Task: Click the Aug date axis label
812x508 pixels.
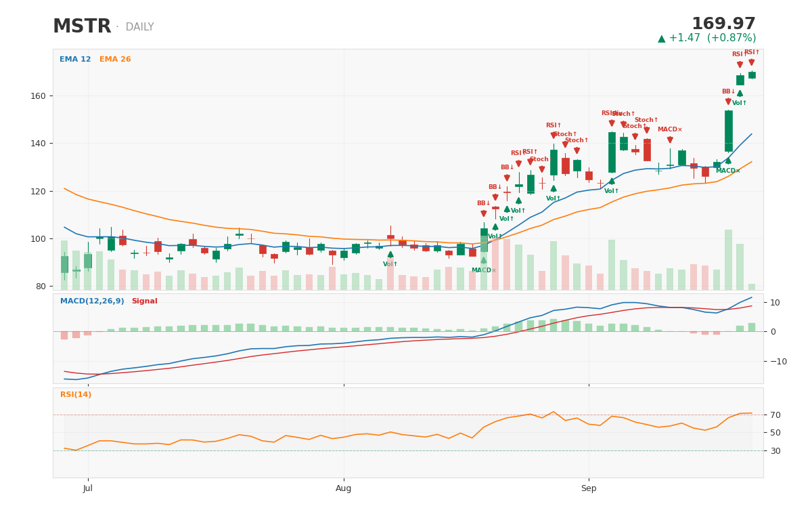Action: 344,488
